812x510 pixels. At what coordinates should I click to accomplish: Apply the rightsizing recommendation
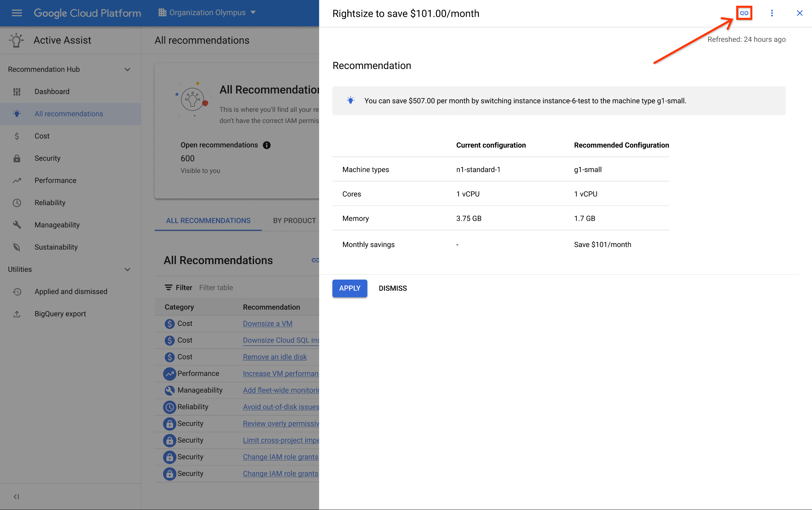[350, 288]
